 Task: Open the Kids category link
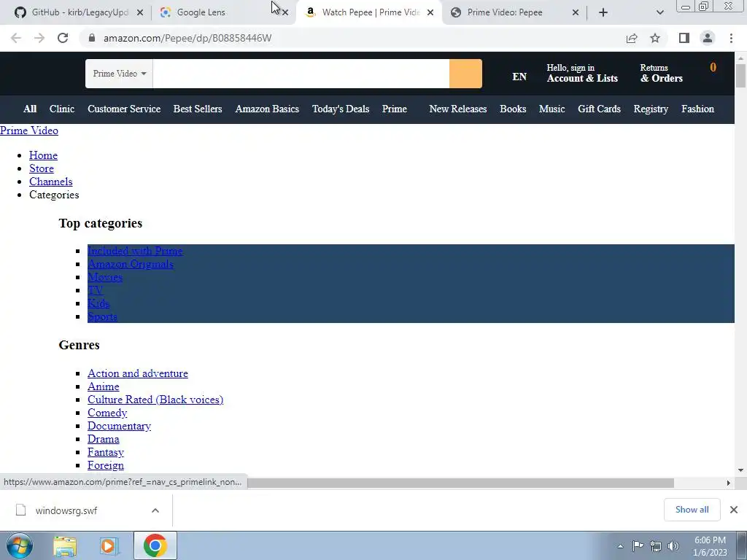98,303
